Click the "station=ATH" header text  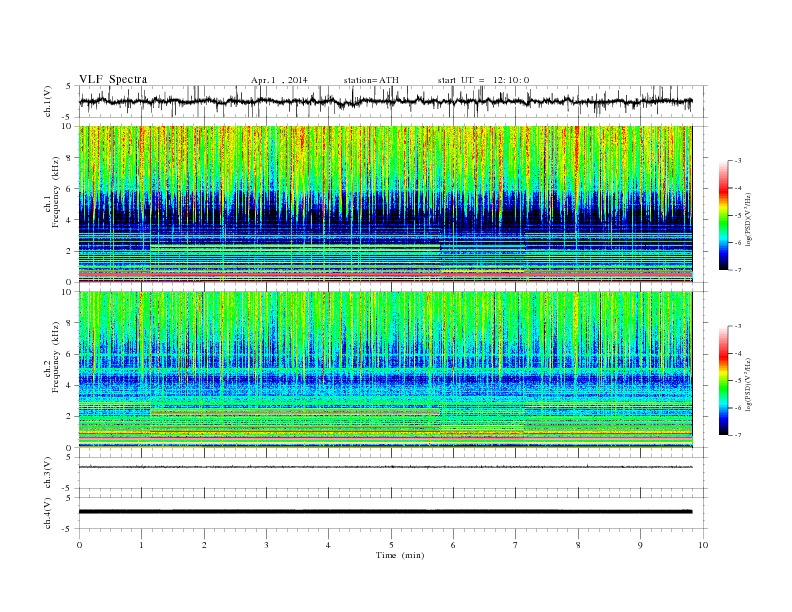(x=371, y=80)
